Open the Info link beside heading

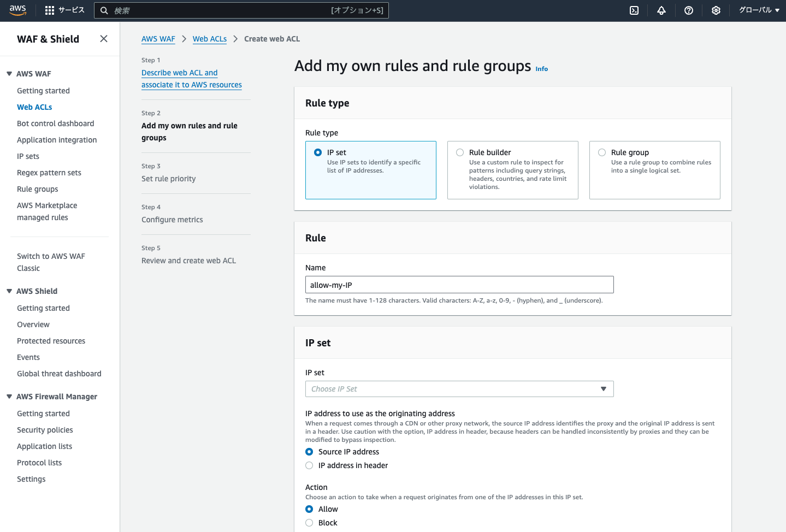click(x=542, y=69)
